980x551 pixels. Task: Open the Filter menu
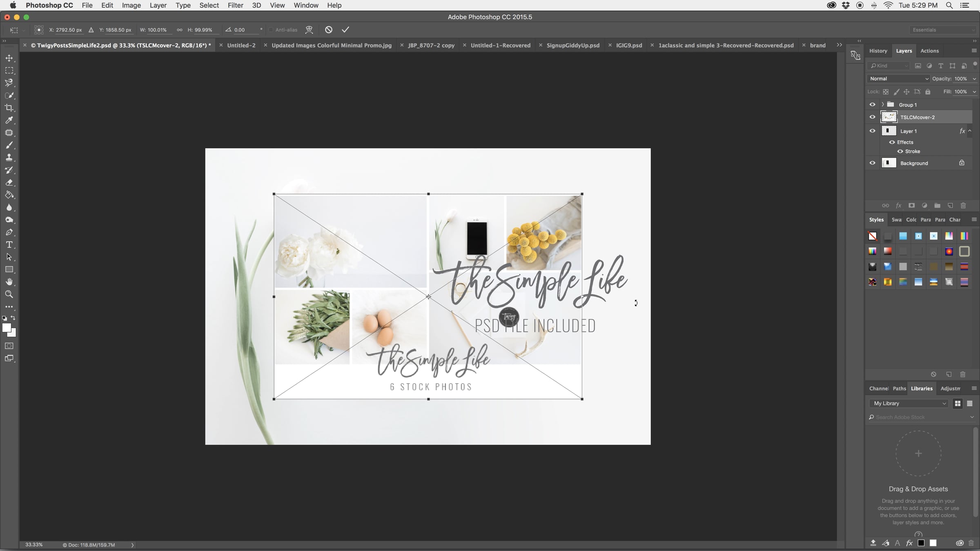pyautogui.click(x=235, y=5)
